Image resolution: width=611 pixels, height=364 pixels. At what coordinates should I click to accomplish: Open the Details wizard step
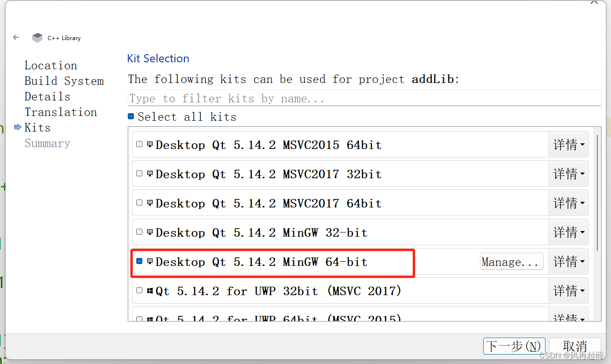(x=48, y=97)
